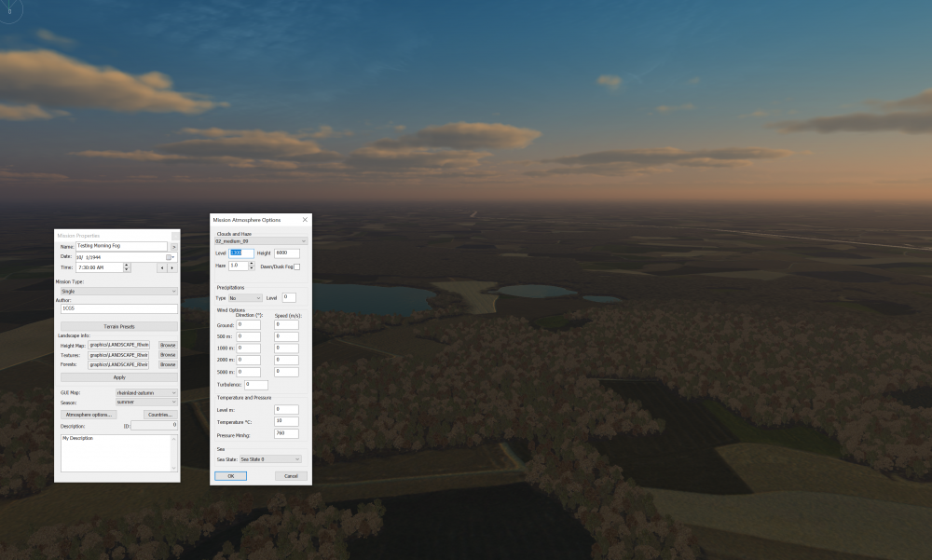
Task: Expand the Mission Type dropdown
Action: 118,291
